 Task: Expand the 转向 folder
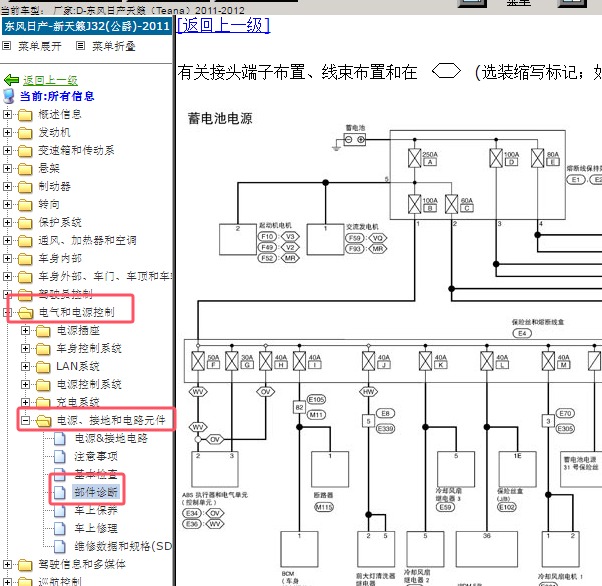click(x=7, y=204)
